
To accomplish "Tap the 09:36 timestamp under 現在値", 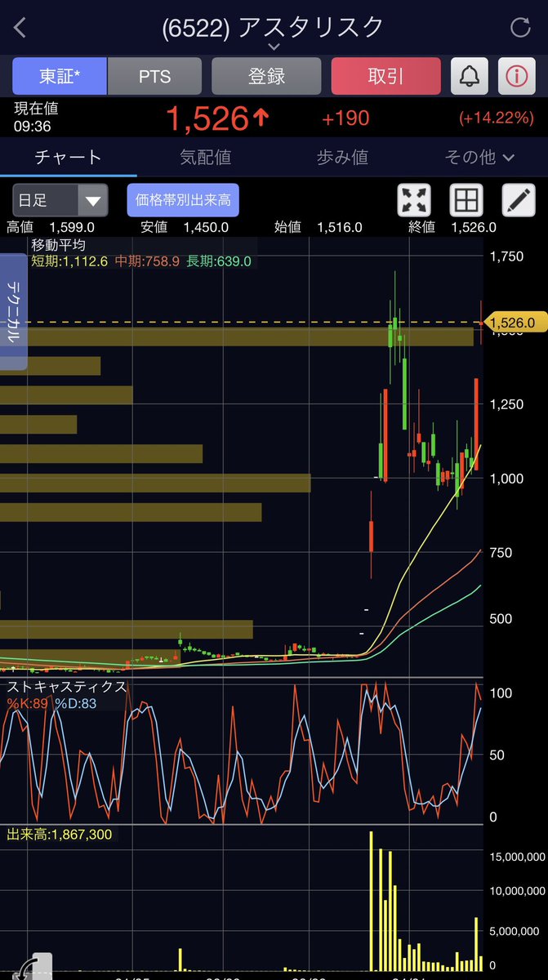I will click(32, 127).
